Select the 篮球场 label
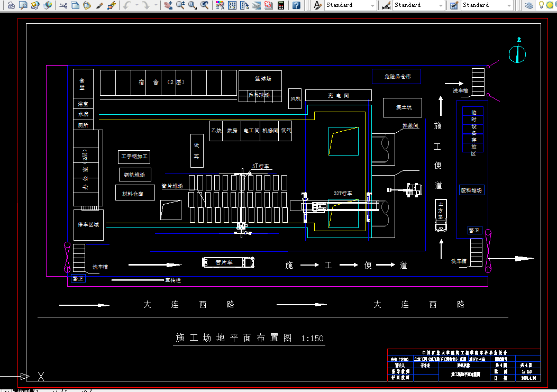Image resolution: width=557 pixels, height=392 pixels. coord(263,78)
